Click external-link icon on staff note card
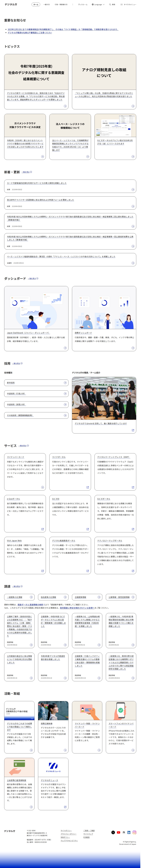 133,430
